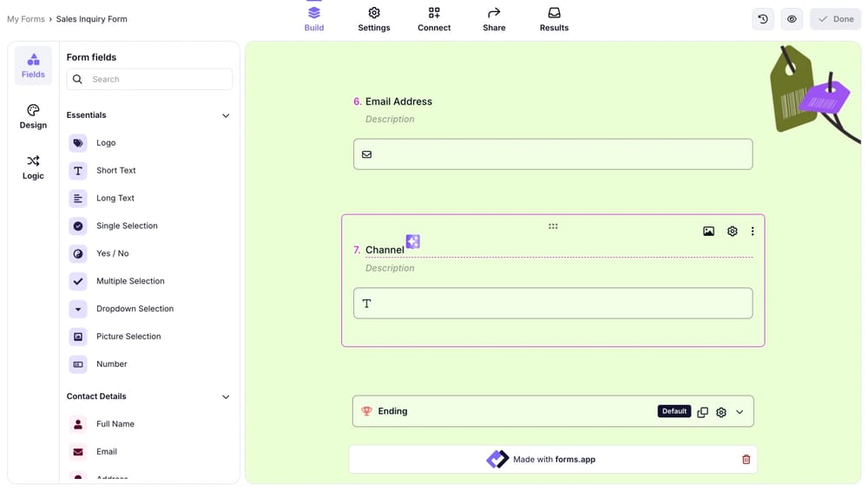
Task: Expand the Ending page chevron
Action: tap(740, 412)
